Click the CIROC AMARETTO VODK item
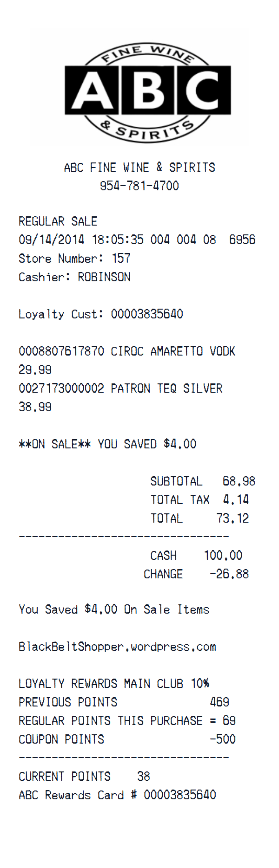The height and width of the screenshot is (868, 279). 173,351
